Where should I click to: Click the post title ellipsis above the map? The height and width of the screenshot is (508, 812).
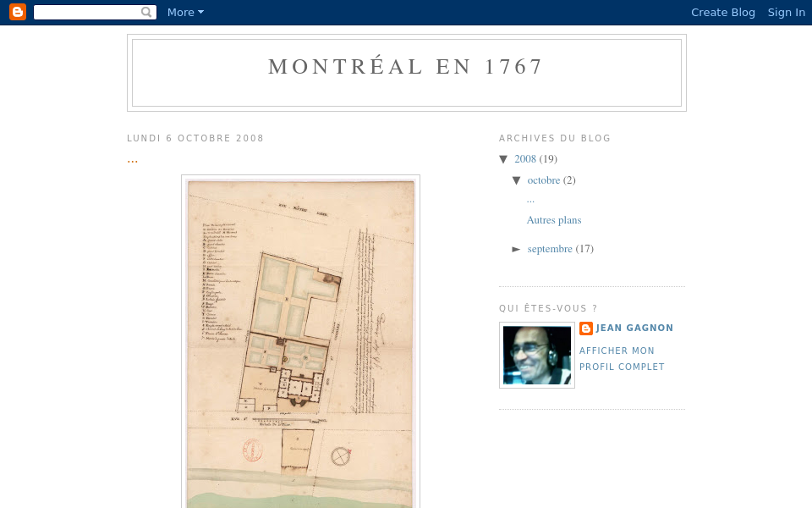[133, 159]
